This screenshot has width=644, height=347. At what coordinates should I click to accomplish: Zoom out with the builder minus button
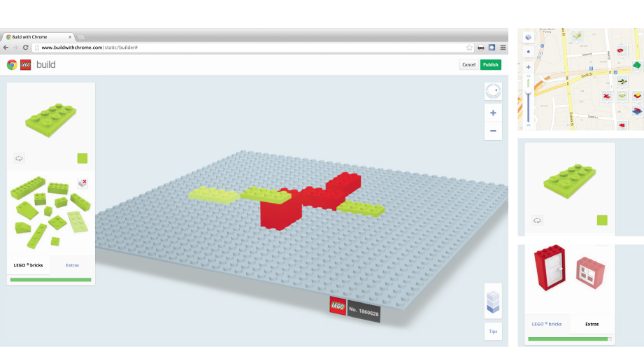click(493, 131)
